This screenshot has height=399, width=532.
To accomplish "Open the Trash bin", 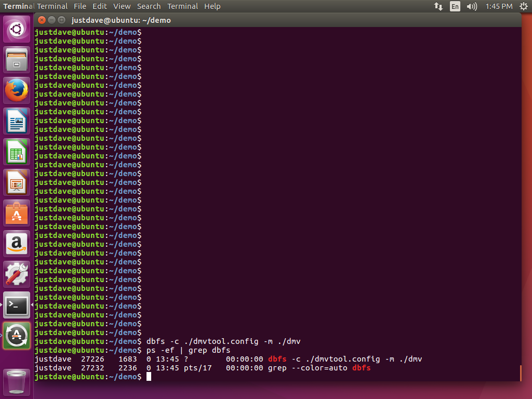I will pyautogui.click(x=17, y=382).
